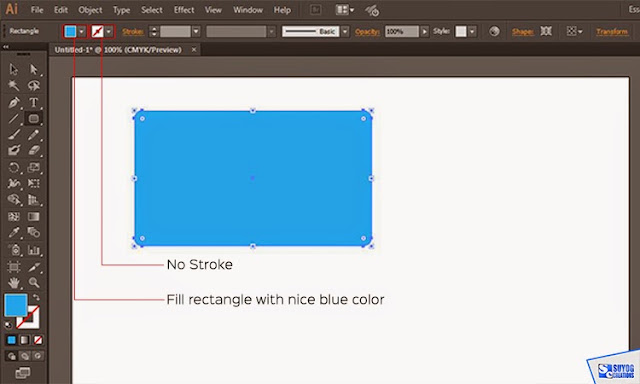Select the Pen tool
Viewport: 640px width, 384px height.
click(x=13, y=102)
